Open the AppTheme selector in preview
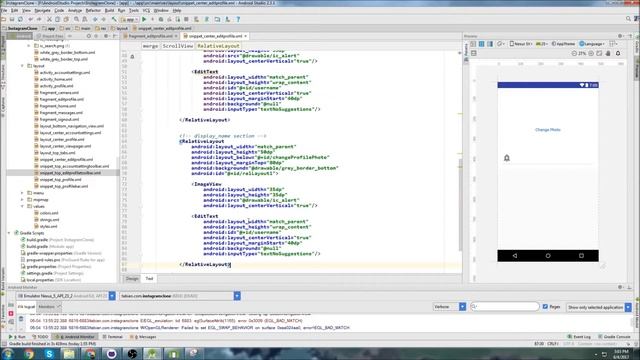The height and width of the screenshot is (360, 640). coord(563,44)
